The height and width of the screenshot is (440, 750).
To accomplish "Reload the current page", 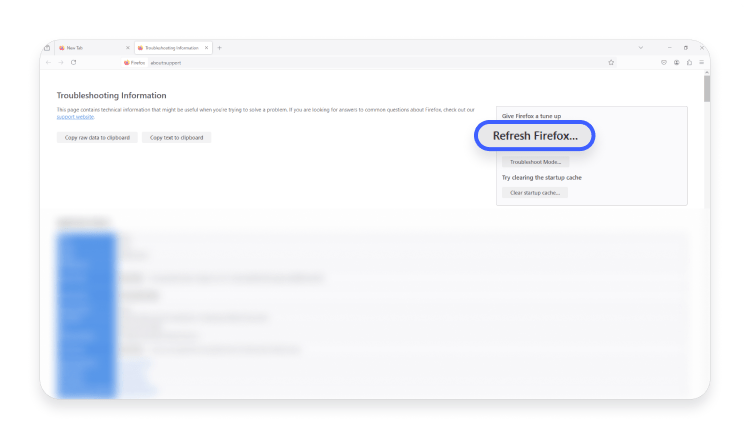I will coord(73,62).
